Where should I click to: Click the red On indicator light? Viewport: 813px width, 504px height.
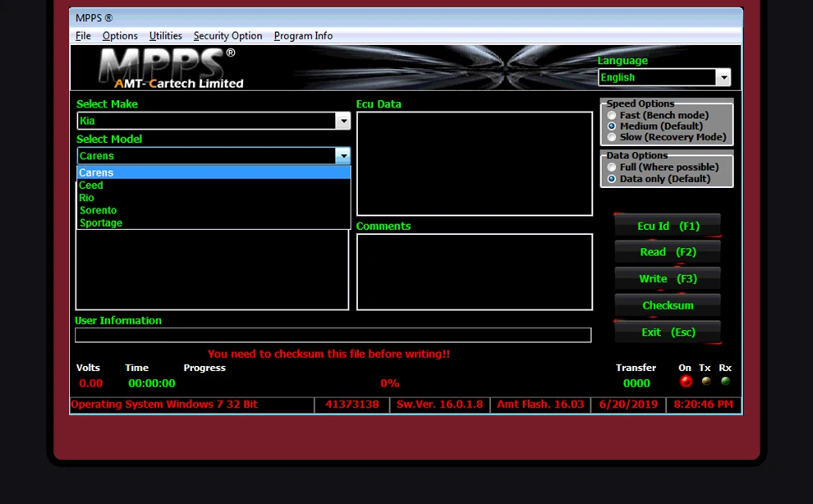[686, 382]
